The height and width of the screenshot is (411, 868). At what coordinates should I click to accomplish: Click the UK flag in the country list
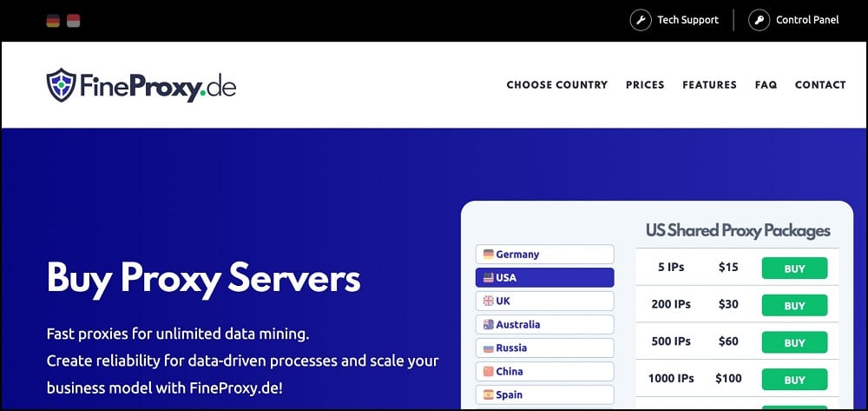tap(488, 301)
